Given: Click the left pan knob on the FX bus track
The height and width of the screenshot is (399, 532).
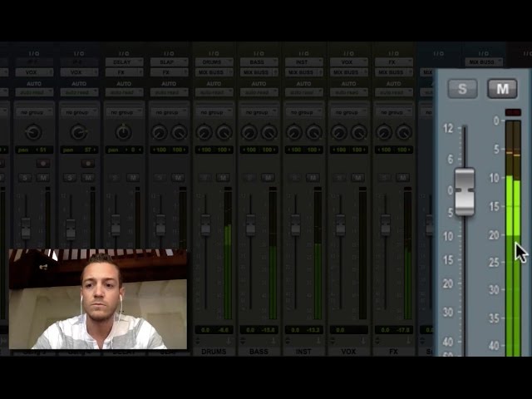Looking at the screenshot, I should (384, 132).
